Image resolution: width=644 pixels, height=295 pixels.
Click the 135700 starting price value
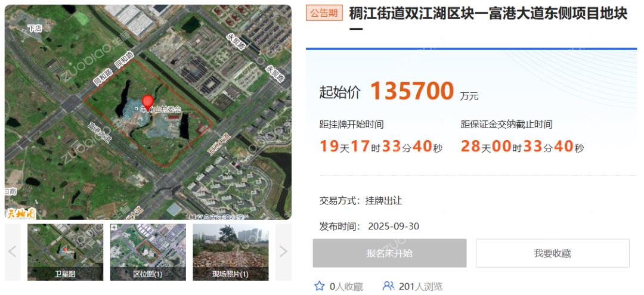(412, 91)
